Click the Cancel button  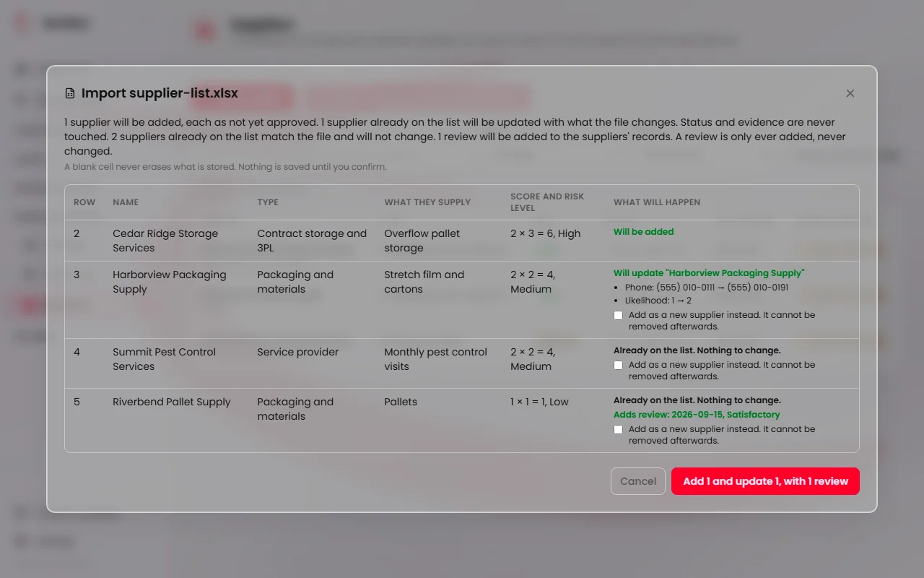[638, 481]
